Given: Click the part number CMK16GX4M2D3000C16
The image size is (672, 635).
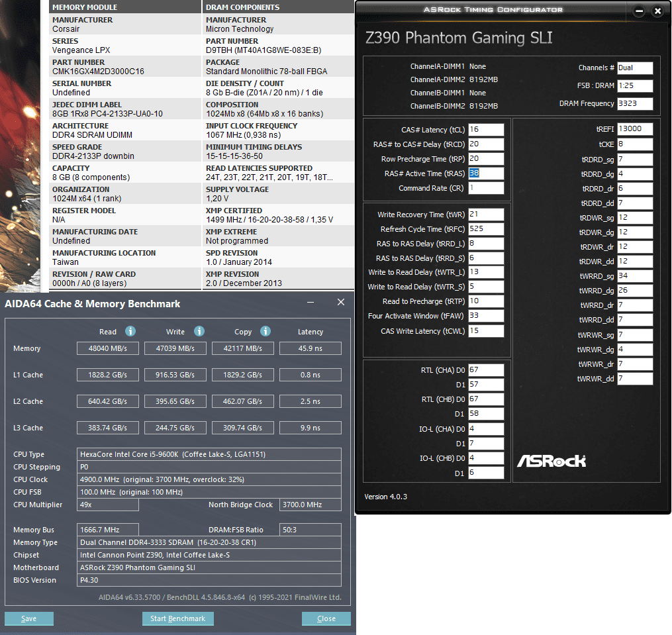Looking at the screenshot, I should pos(98,71).
